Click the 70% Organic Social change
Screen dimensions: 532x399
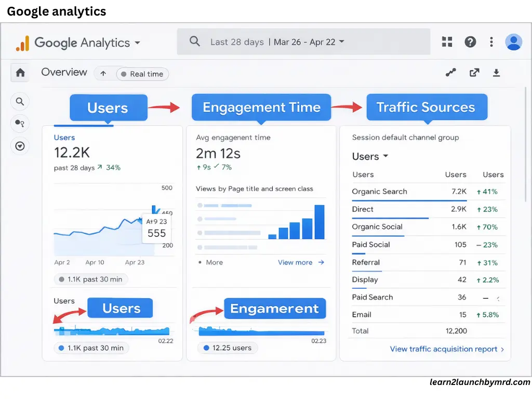(x=487, y=227)
